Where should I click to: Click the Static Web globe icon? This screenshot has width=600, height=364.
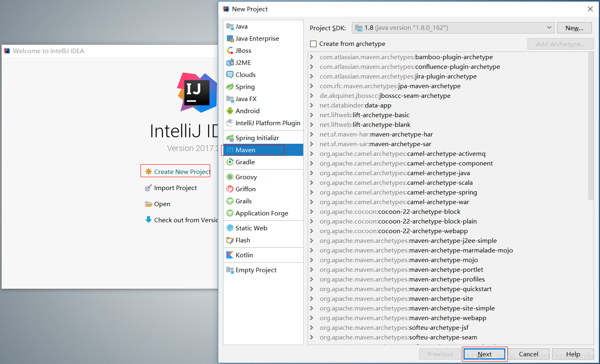[230, 228]
